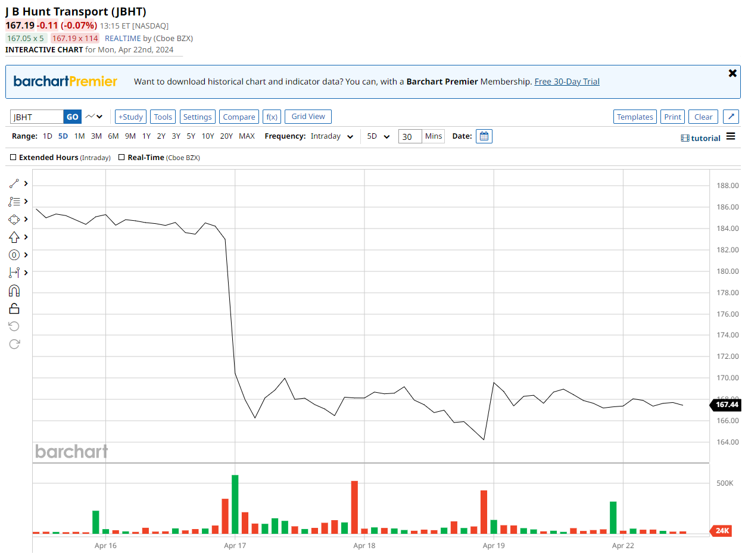Enable Real-Time Cboe BZX checkbox

[121, 158]
